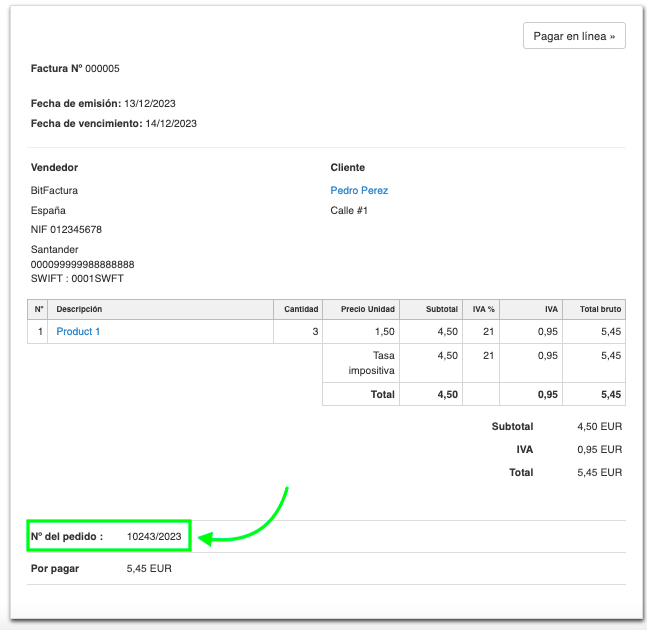Click the SWIFT : 0001SWFT text
Image resolution: width=647 pixels, height=630 pixels.
pos(77,278)
